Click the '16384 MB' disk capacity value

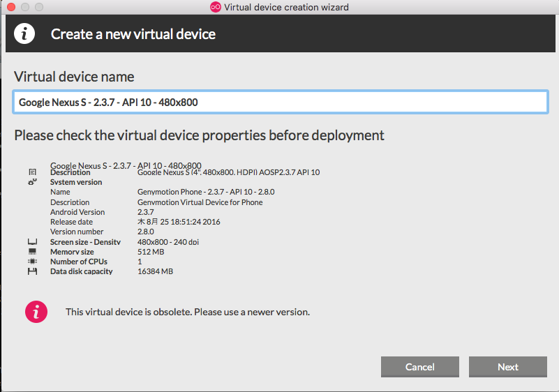pos(155,271)
